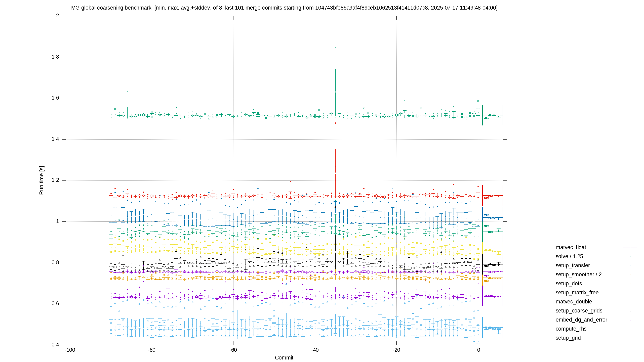Click the solve / 1.25 legend label
Image resolution: width=644 pixels, height=362 pixels.
[569, 256]
